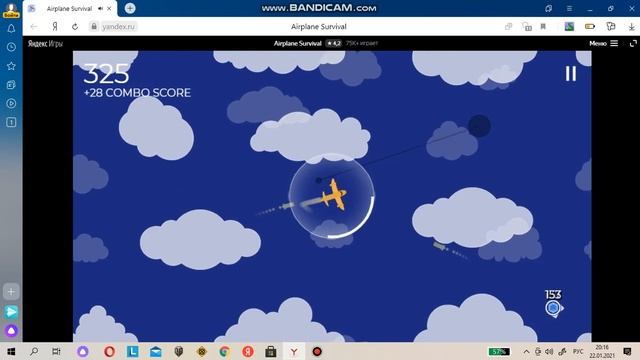Image resolution: width=640 pixels, height=360 pixels.
Task: Click the blue shield powerup counter icon
Action: pyautogui.click(x=553, y=308)
